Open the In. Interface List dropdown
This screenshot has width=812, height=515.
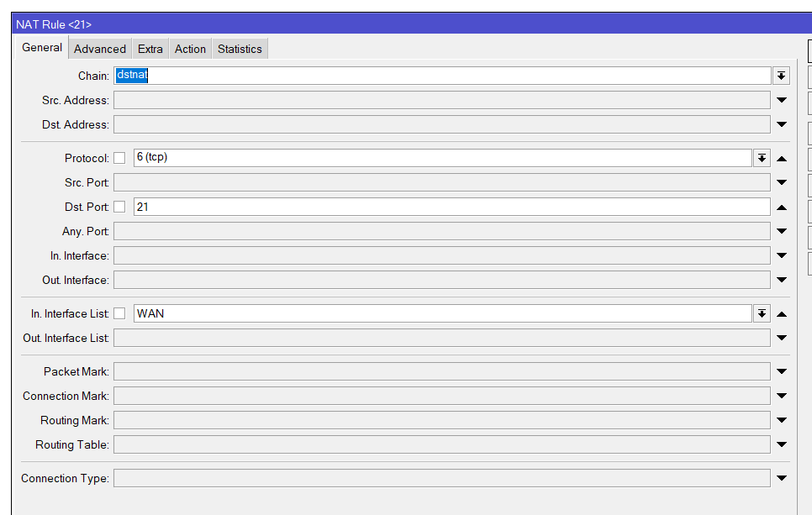(762, 313)
